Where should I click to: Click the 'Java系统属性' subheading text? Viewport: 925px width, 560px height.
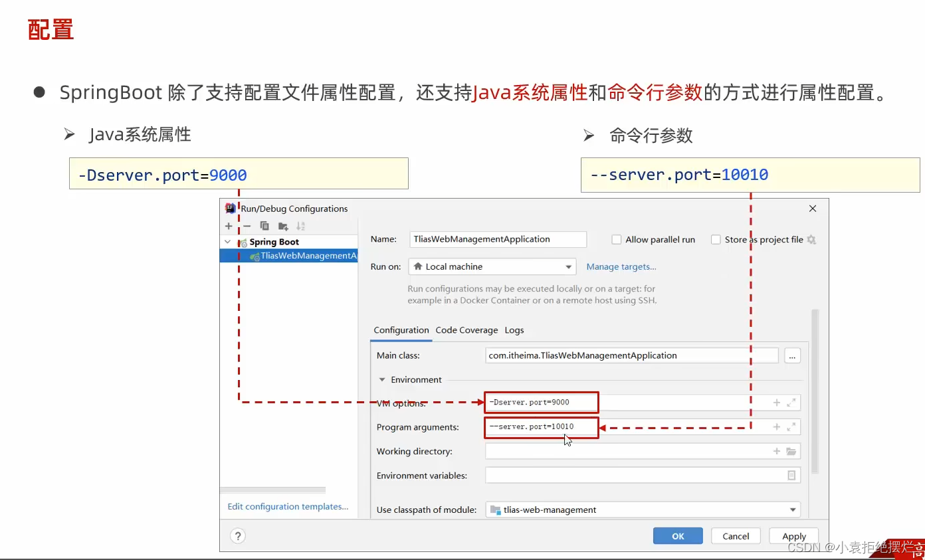click(140, 135)
